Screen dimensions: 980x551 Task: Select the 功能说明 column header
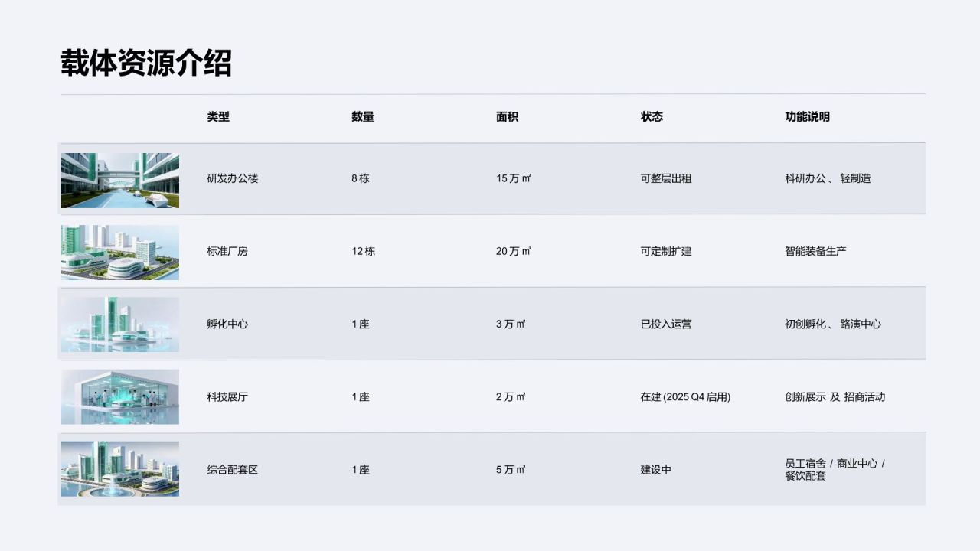(x=808, y=117)
